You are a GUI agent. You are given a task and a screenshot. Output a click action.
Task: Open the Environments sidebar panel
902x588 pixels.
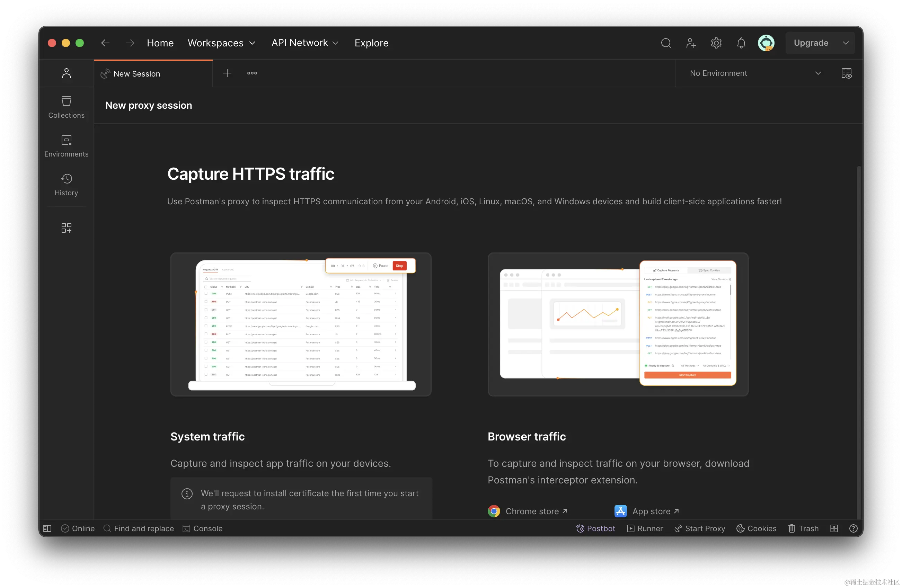66,146
